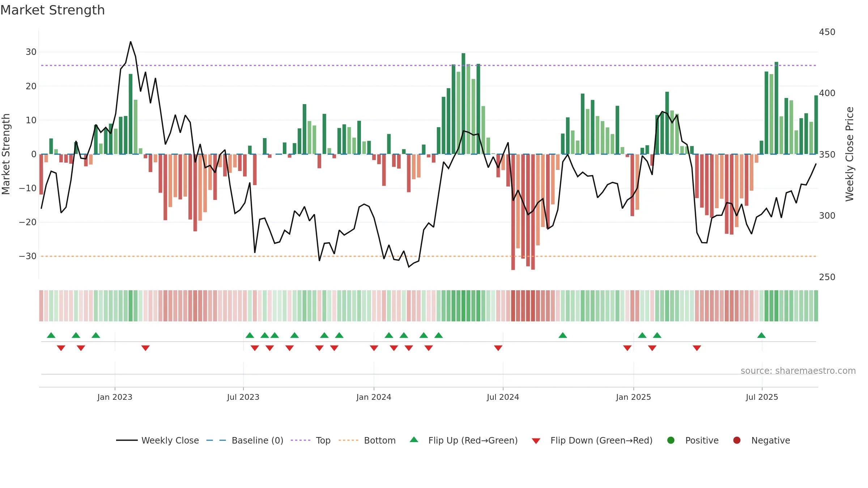Click the Jan 2024 axis label
The height and width of the screenshot is (488, 868).
(x=374, y=397)
